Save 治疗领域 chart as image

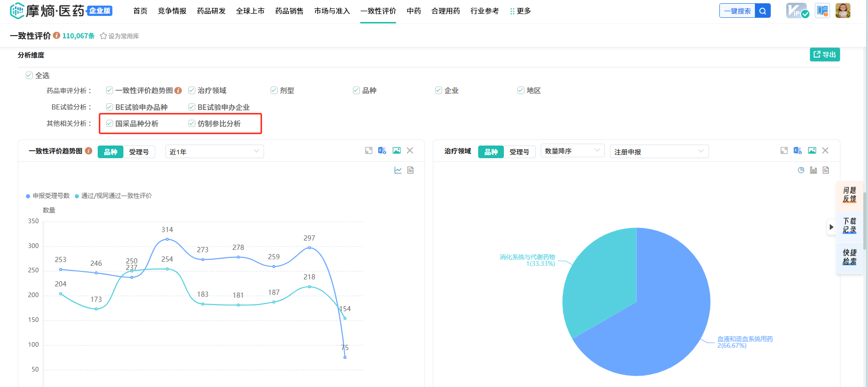tap(812, 151)
